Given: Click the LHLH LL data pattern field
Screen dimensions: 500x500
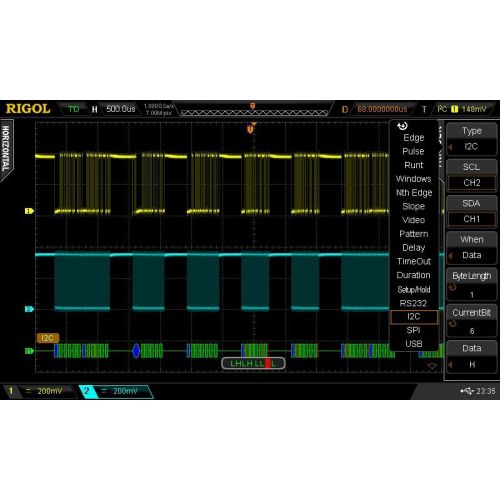Looking at the screenshot, I should 253,363.
